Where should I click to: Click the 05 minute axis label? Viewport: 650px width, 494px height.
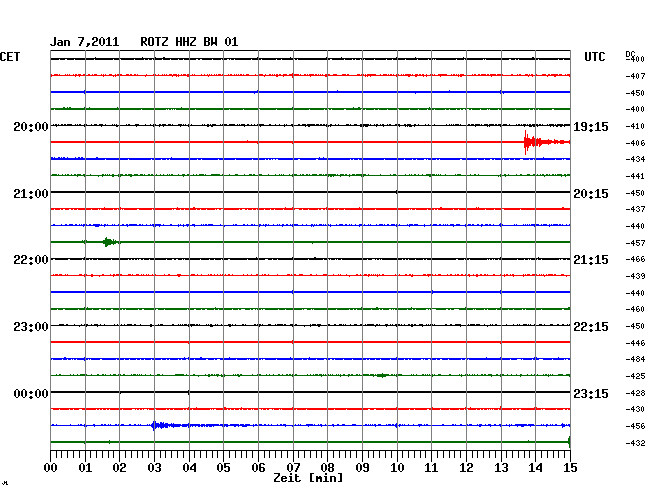pos(223,468)
